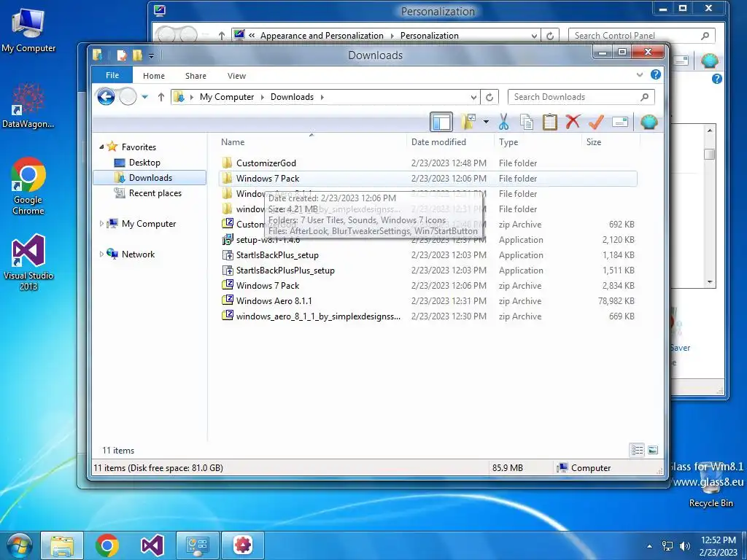This screenshot has width=747, height=560.
Task: Click the Paste clipboard icon
Action: coord(550,122)
